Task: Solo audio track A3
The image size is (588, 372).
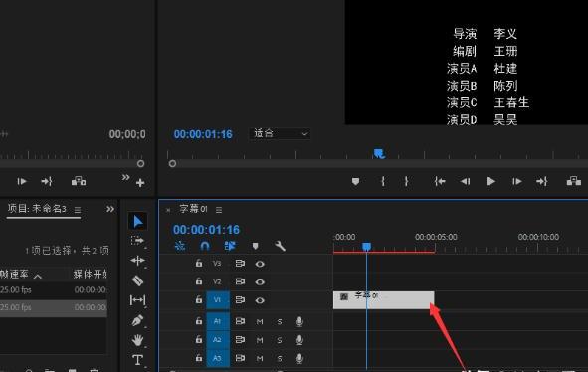Action: (x=280, y=358)
